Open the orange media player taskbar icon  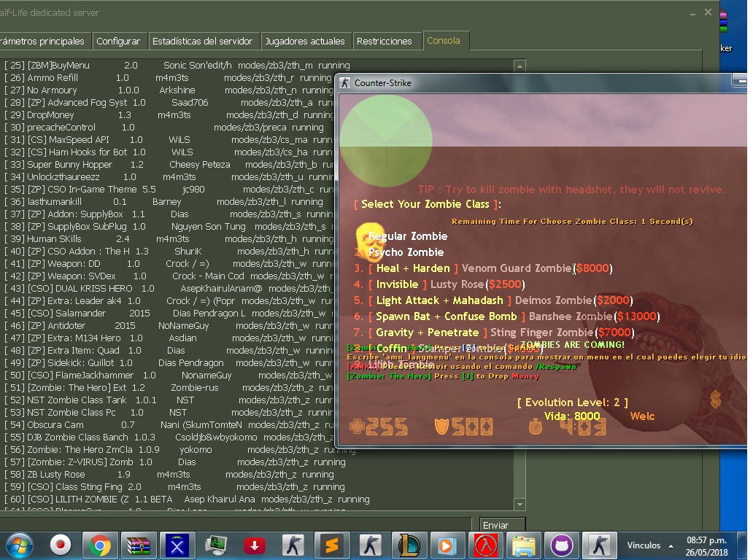pyautogui.click(x=446, y=545)
